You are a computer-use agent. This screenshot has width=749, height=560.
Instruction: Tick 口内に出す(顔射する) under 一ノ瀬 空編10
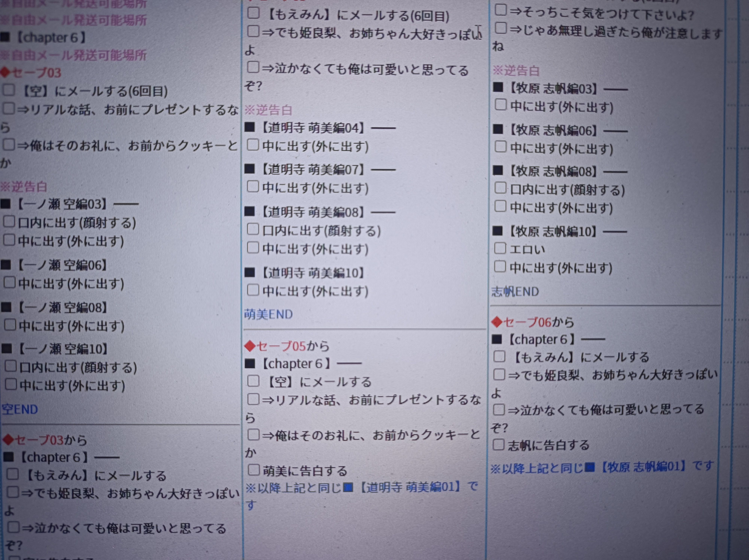(x=11, y=366)
